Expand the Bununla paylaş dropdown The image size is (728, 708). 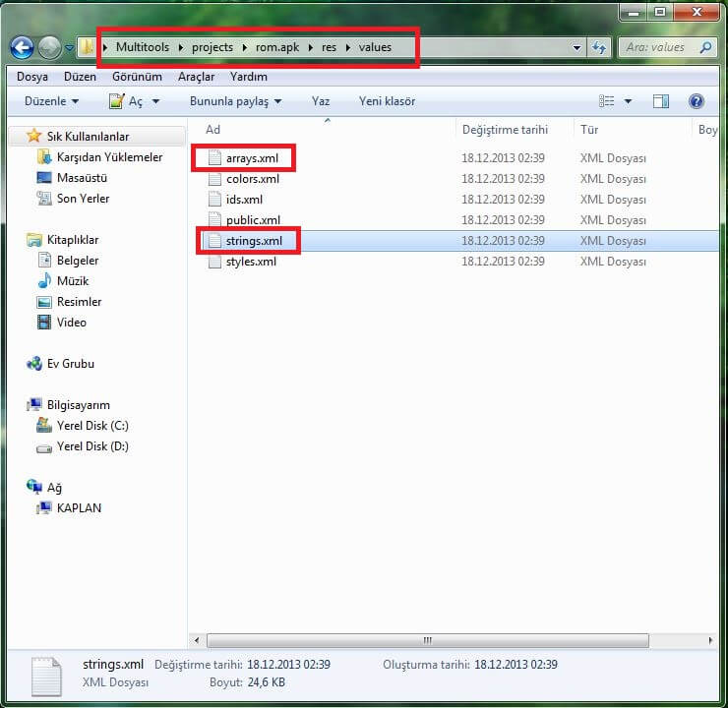tap(235, 101)
